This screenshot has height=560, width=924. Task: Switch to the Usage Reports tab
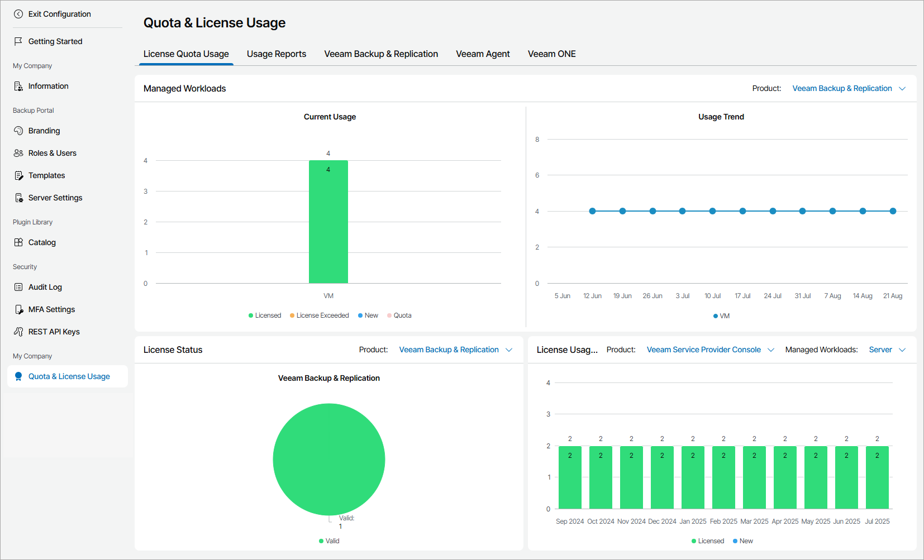tap(277, 54)
